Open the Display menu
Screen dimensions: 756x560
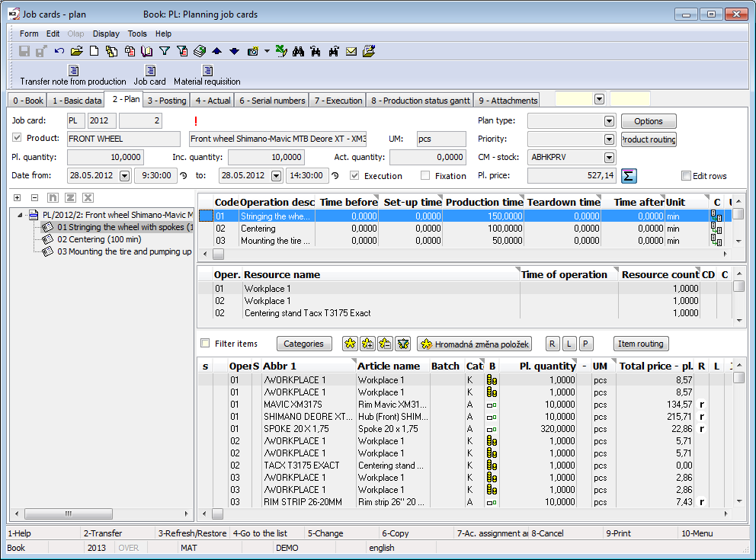106,34
